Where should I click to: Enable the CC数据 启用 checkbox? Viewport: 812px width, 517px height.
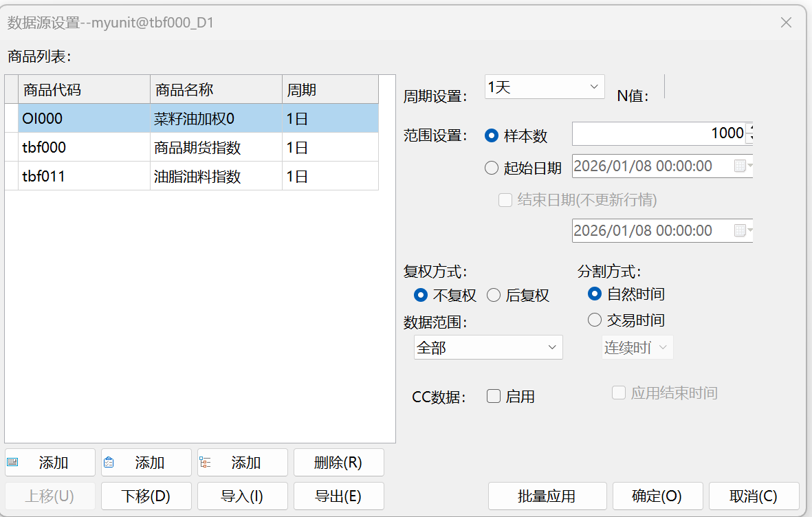[494, 397]
